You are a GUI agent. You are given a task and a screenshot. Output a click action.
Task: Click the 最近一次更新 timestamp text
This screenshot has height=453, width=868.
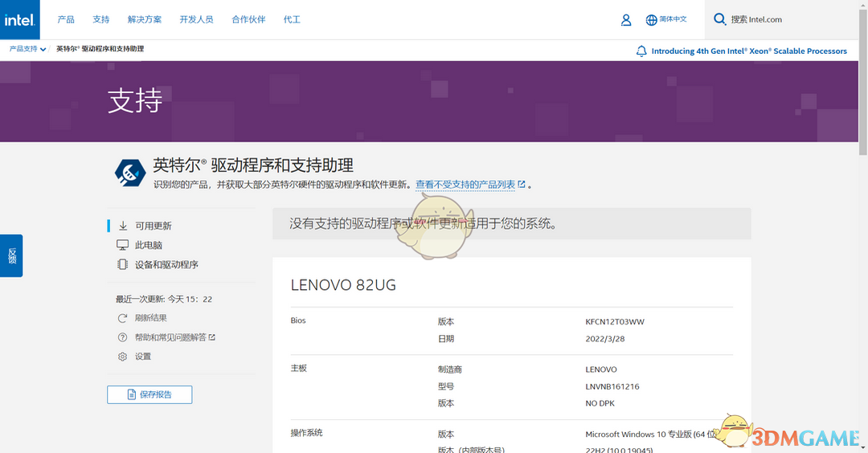tap(164, 299)
